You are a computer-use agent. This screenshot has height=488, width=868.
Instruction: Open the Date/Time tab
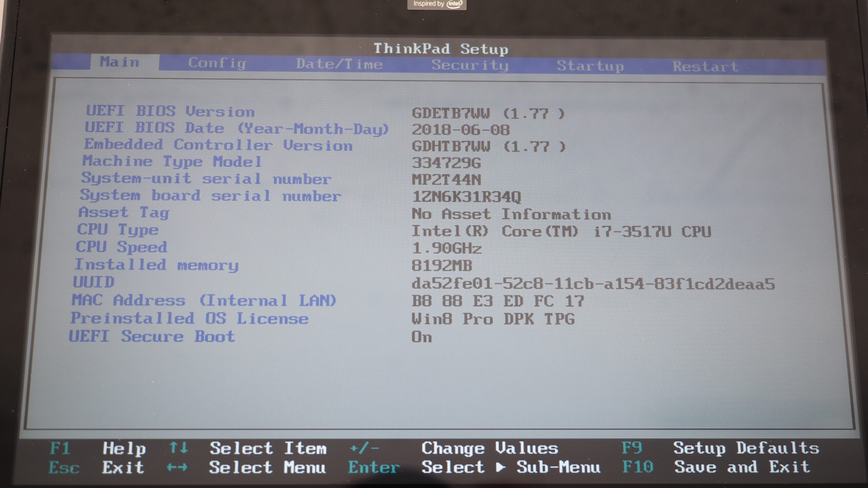[x=339, y=64]
